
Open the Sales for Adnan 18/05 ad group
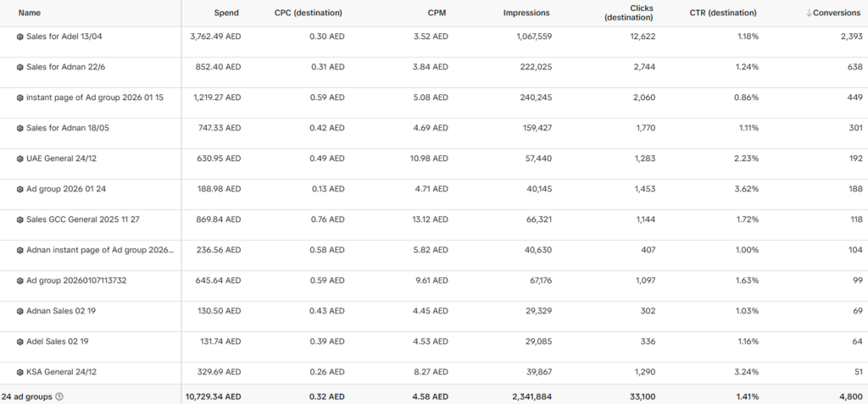point(68,128)
